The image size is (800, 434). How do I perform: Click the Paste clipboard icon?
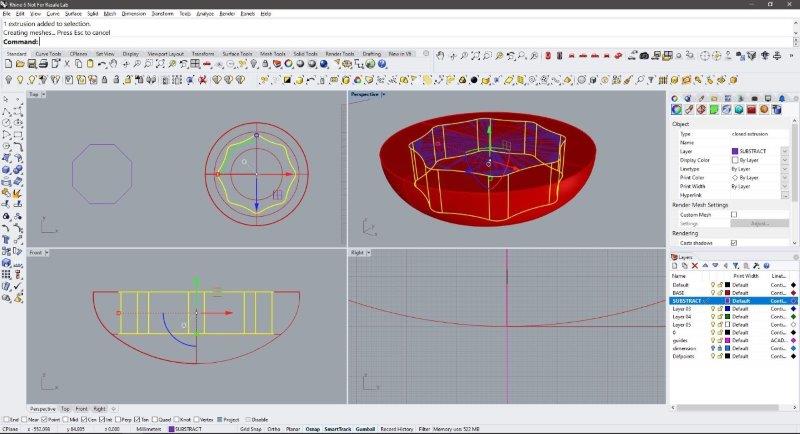[90, 64]
